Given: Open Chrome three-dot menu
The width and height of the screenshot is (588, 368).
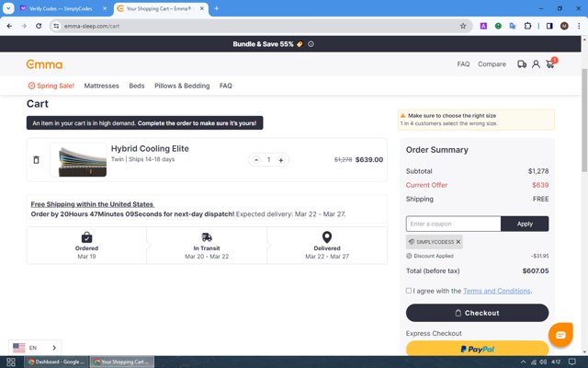Looking at the screenshot, I should (x=579, y=26).
